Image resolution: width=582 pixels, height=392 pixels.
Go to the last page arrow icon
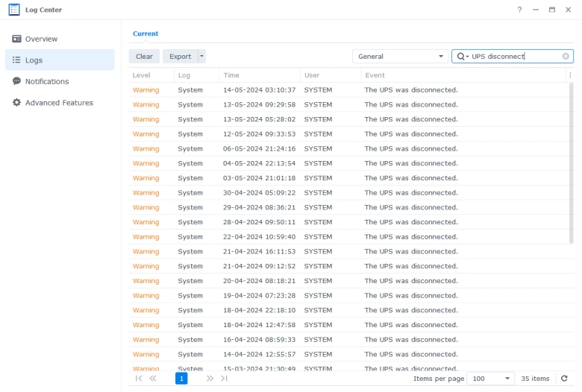224,379
